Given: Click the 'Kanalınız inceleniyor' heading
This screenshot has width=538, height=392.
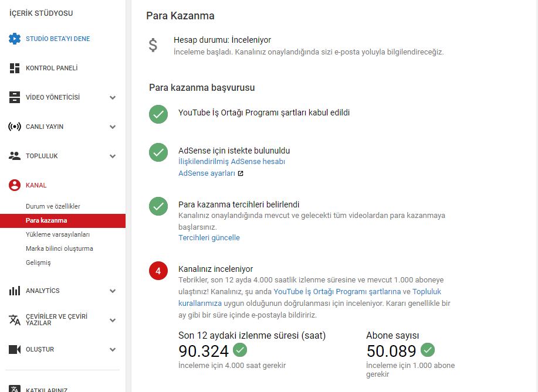Looking at the screenshot, I should tap(215, 269).
